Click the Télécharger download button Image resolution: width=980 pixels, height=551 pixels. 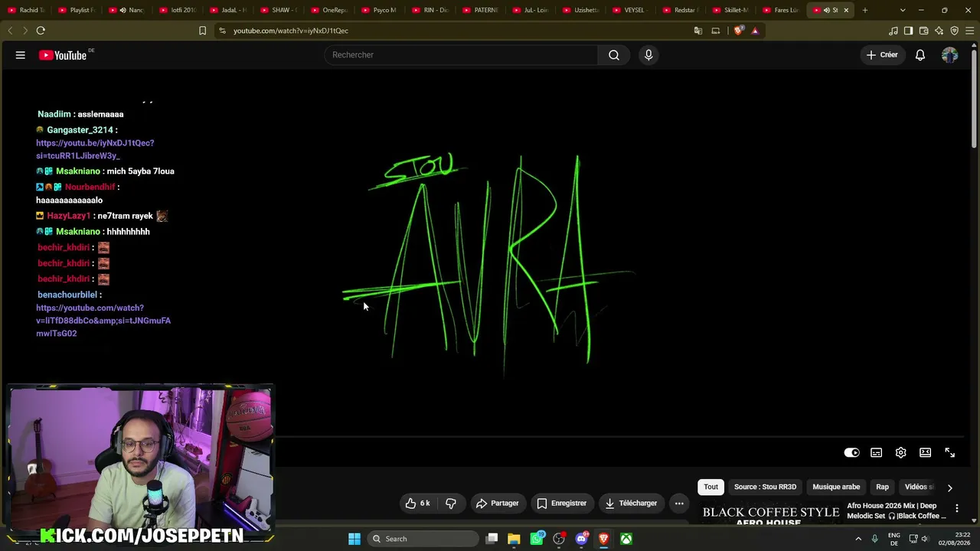pyautogui.click(x=631, y=504)
